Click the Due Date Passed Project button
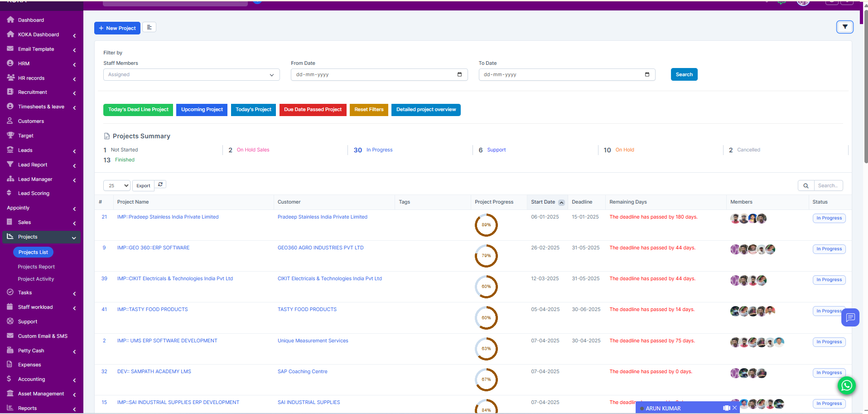868x414 pixels. (x=313, y=110)
